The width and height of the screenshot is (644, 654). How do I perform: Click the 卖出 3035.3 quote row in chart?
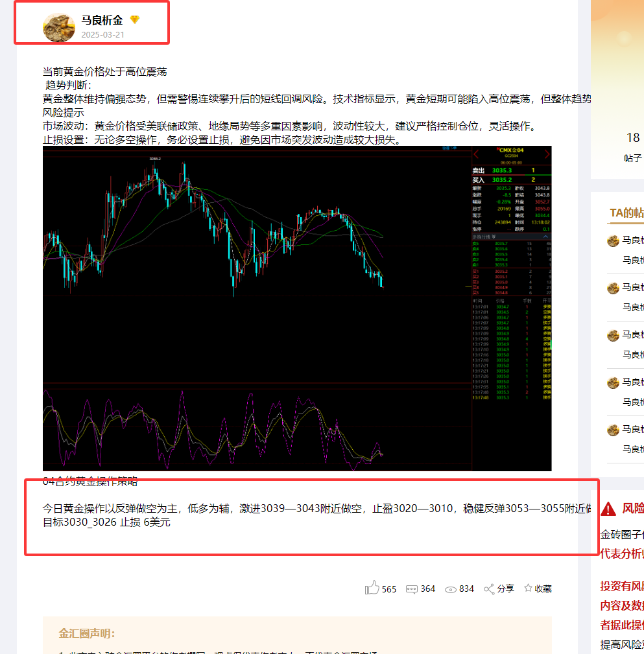[x=512, y=170]
